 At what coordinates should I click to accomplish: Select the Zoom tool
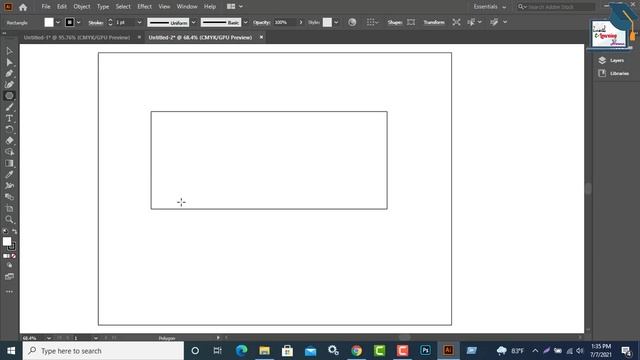[x=9, y=220]
